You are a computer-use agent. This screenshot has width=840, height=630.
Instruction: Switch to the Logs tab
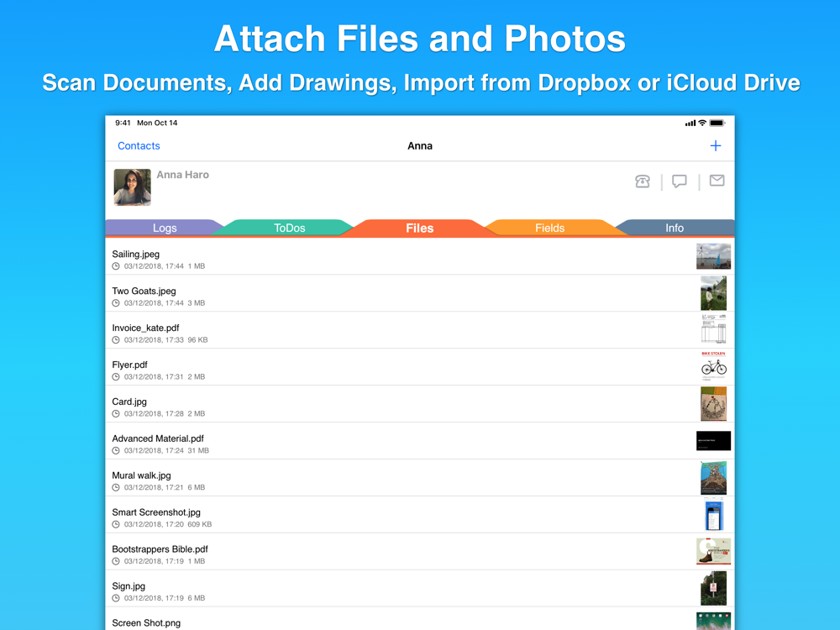[x=165, y=228]
